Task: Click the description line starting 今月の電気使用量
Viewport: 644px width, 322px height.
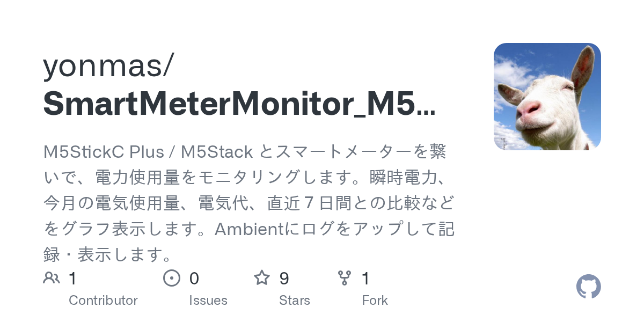Action: 249,203
